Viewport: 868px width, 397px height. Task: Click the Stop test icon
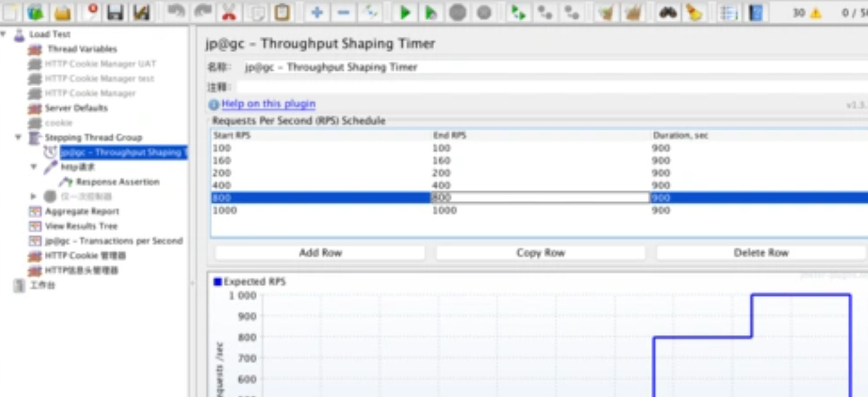tap(457, 11)
